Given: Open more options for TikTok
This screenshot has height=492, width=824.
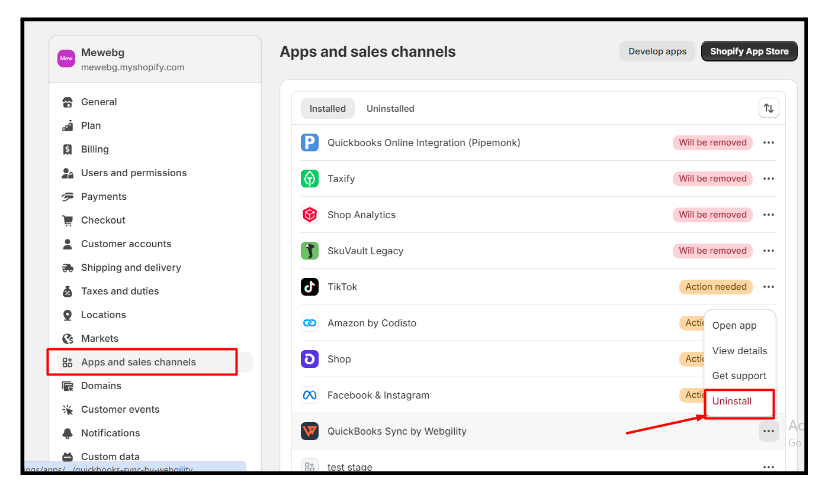Looking at the screenshot, I should point(768,286).
